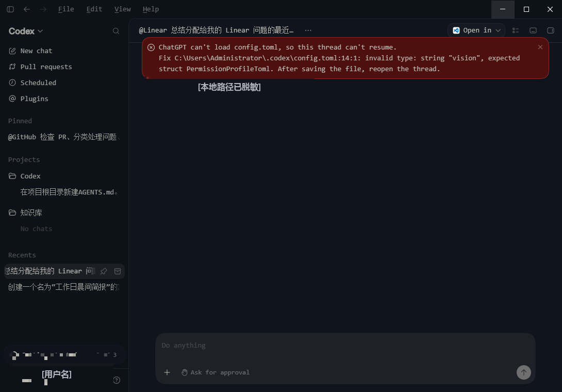This screenshot has width=562, height=392.
Task: Focus the Do anything input field
Action: [345, 346]
